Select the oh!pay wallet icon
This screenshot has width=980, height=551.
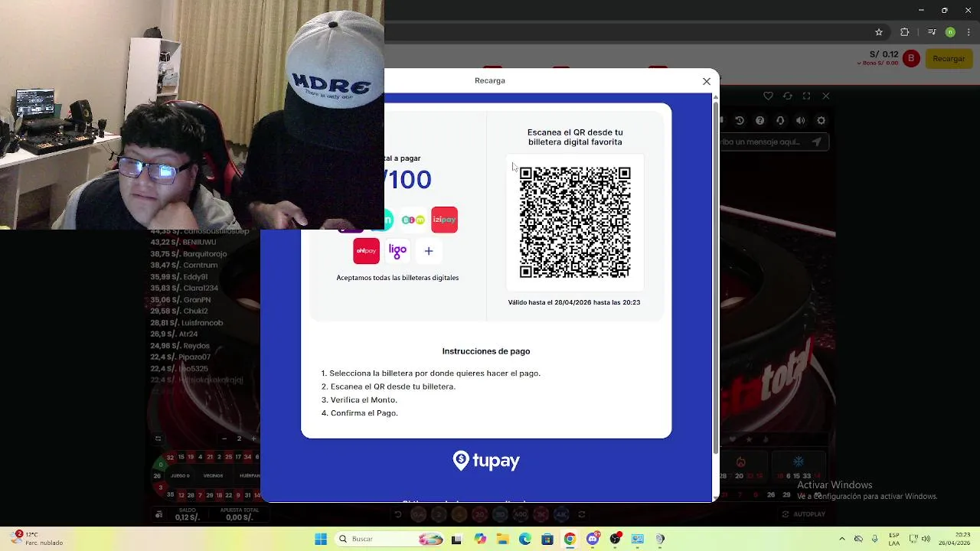tap(366, 250)
